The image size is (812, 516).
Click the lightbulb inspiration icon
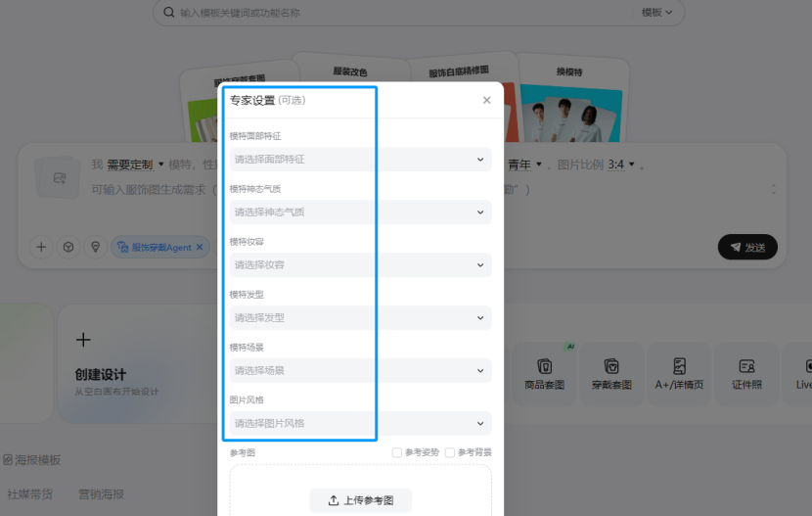click(95, 248)
